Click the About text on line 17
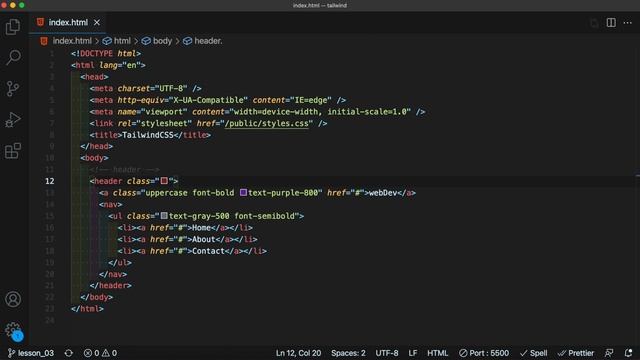This screenshot has width=640, height=360. click(x=204, y=239)
